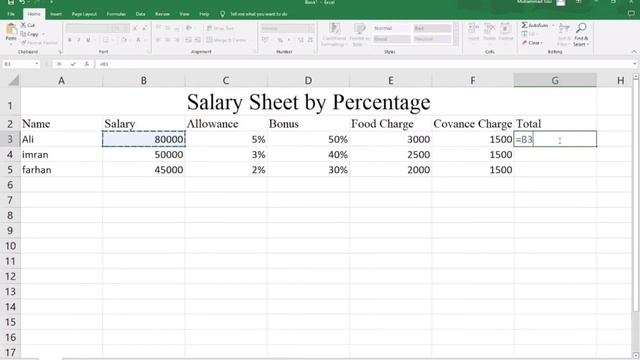This screenshot has height=360, width=640.
Task: Open the Font name combo box
Action: (88, 28)
